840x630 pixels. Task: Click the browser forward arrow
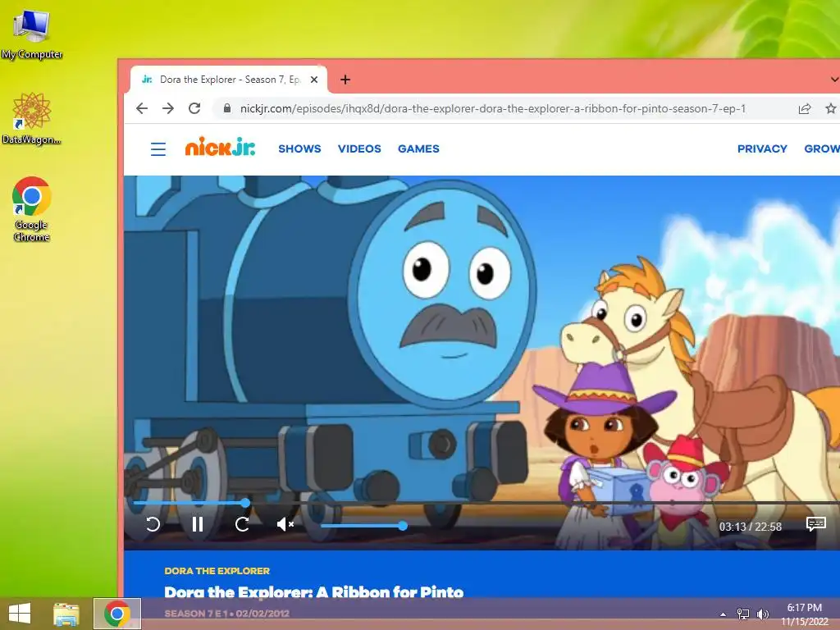(x=168, y=109)
